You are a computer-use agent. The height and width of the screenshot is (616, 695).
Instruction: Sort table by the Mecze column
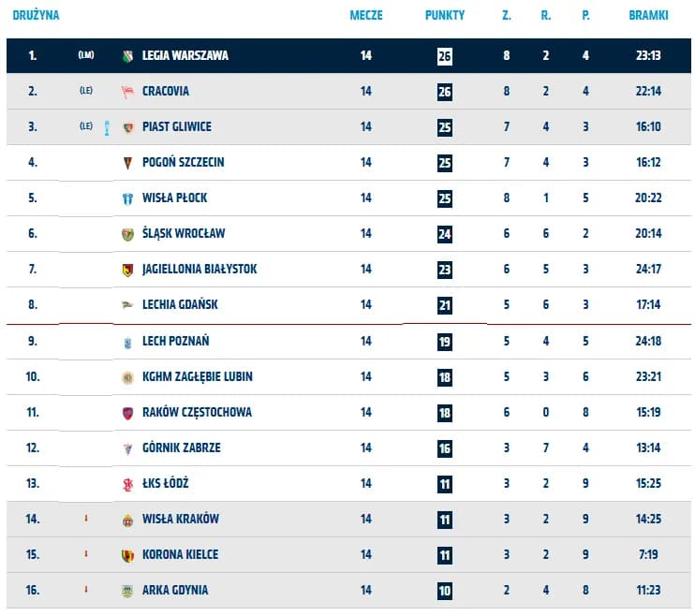point(366,16)
